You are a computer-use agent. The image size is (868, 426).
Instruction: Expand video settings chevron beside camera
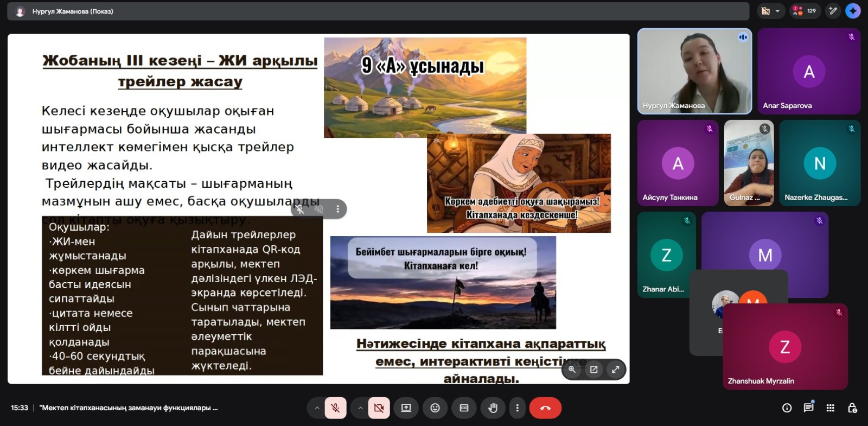click(x=360, y=408)
